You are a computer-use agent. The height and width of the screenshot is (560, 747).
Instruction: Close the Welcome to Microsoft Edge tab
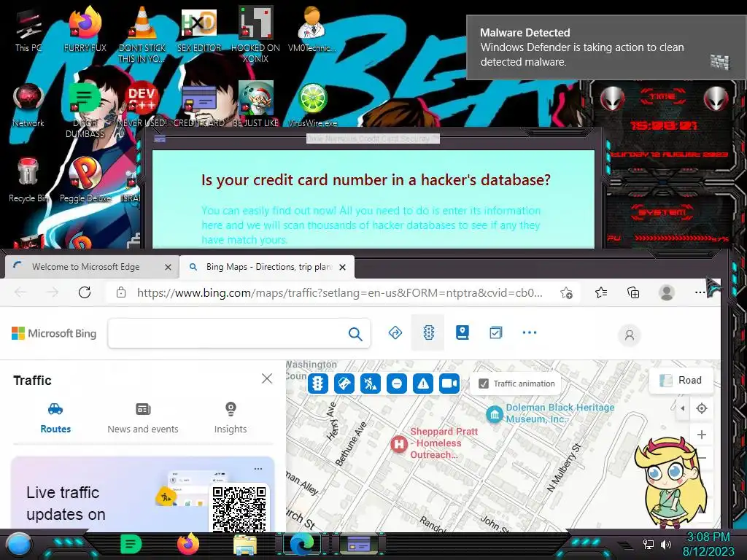coord(168,267)
